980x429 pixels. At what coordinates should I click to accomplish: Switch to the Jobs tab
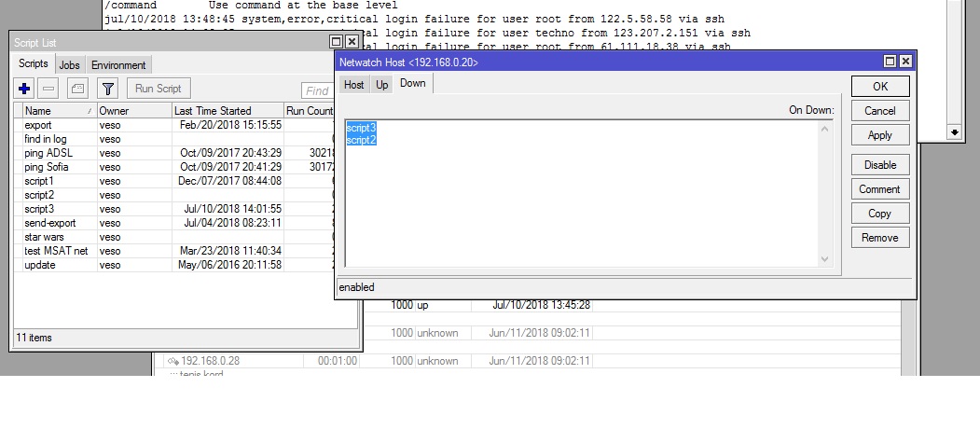69,65
